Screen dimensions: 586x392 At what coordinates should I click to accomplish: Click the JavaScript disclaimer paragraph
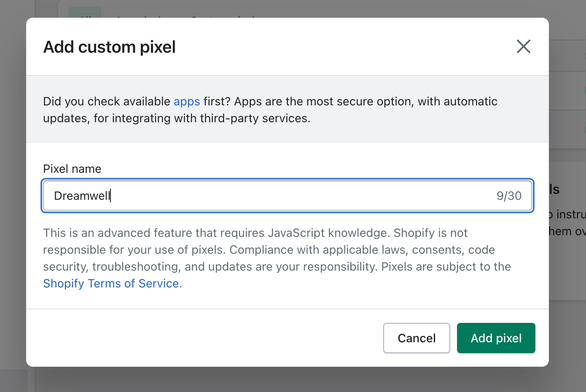[277, 249]
